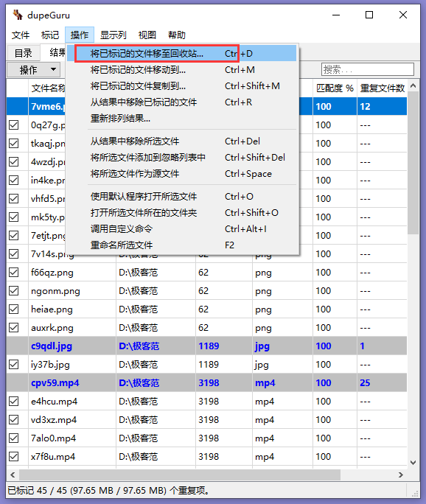Image resolution: width=426 pixels, height=504 pixels.
Task: Uncheck the e4hcu.mp4 checkbox
Action: pyautogui.click(x=14, y=401)
